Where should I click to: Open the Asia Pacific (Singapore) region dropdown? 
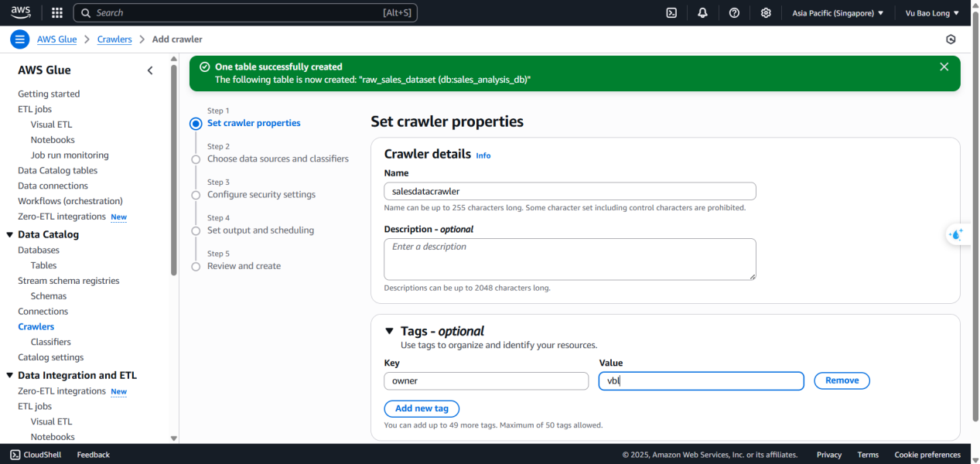(x=838, y=13)
